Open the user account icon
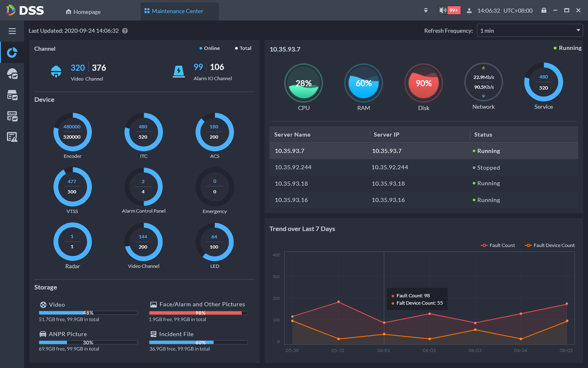The width and height of the screenshot is (588, 368). coord(469,11)
